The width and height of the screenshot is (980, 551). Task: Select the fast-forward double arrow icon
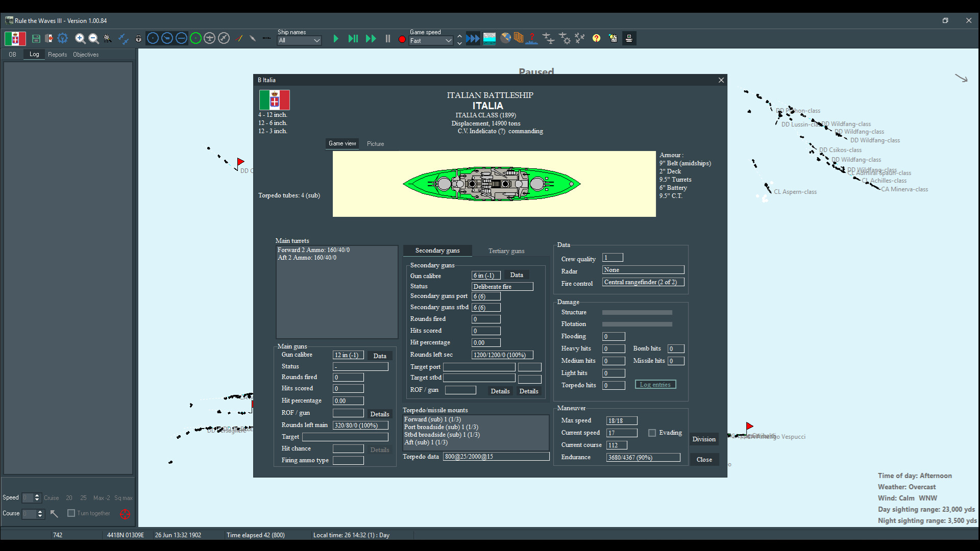[371, 38]
